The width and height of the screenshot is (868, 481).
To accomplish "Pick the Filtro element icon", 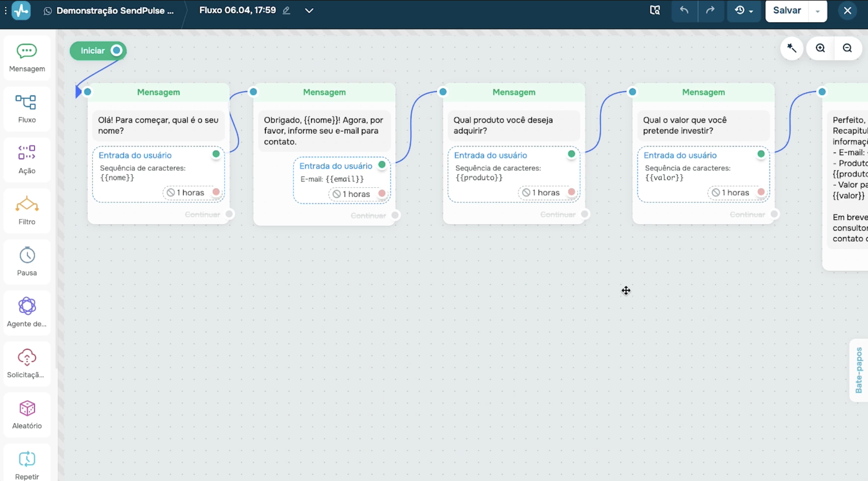I will click(x=27, y=203).
